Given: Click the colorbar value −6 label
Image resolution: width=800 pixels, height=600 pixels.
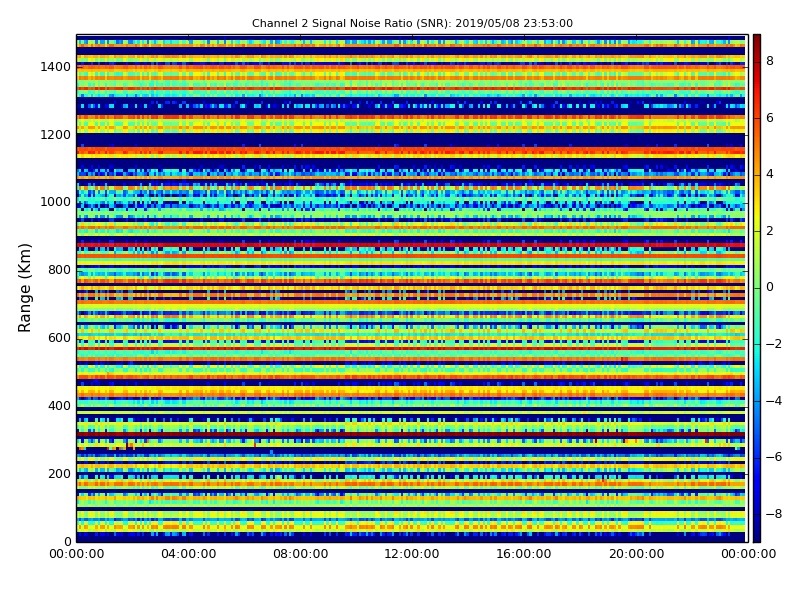Looking at the screenshot, I should tap(774, 457).
